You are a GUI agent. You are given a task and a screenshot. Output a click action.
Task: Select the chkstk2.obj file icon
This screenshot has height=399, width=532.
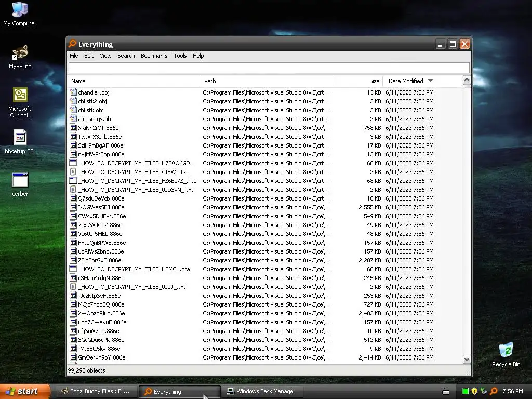click(73, 101)
